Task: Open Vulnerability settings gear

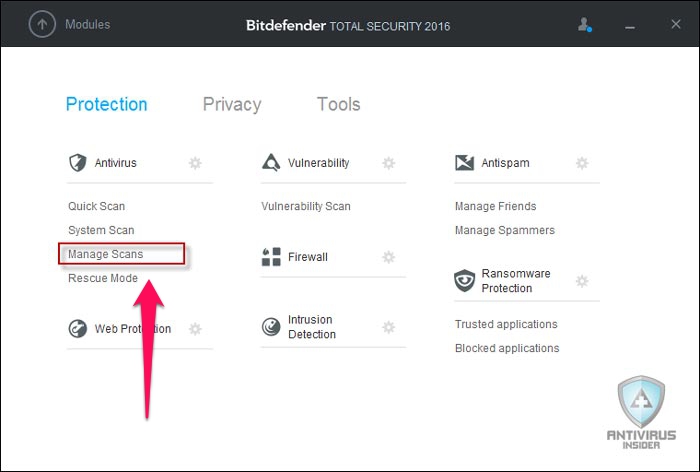Action: pos(389,163)
